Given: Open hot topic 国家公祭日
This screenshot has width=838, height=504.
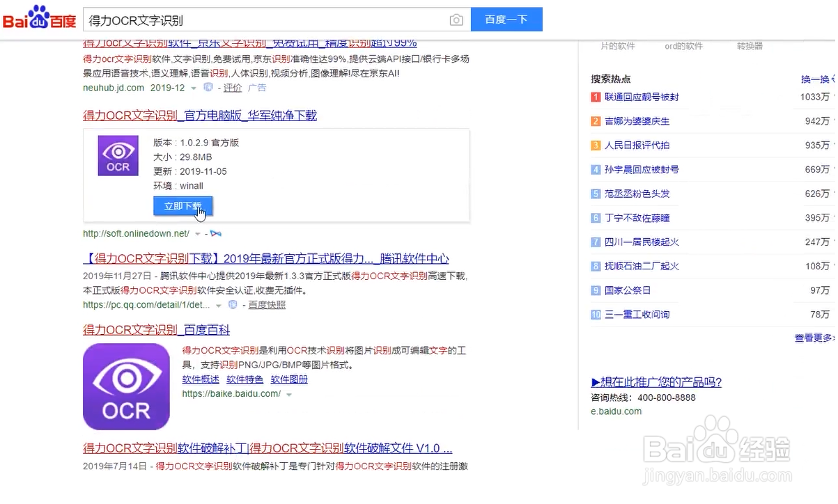Looking at the screenshot, I should pyautogui.click(x=628, y=290).
